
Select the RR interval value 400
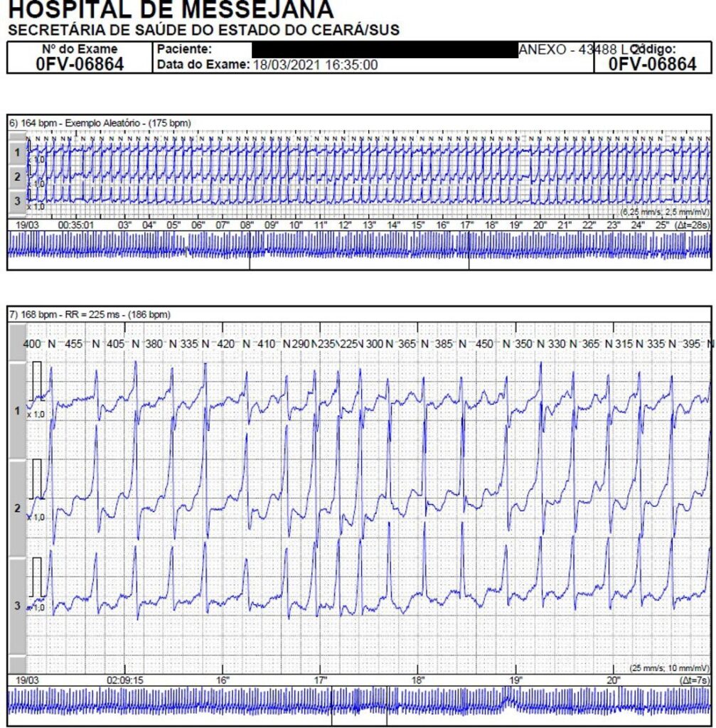click(32, 344)
